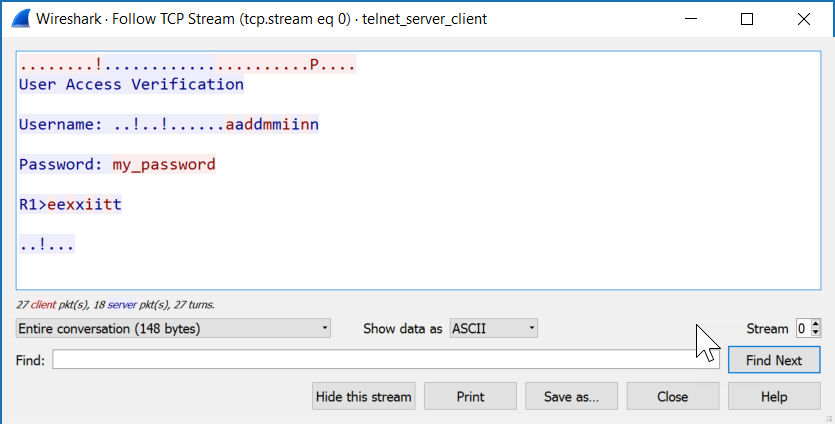Image resolution: width=835 pixels, height=424 pixels.
Task: Minimize the Follow TCP Stream window
Action: (x=691, y=19)
